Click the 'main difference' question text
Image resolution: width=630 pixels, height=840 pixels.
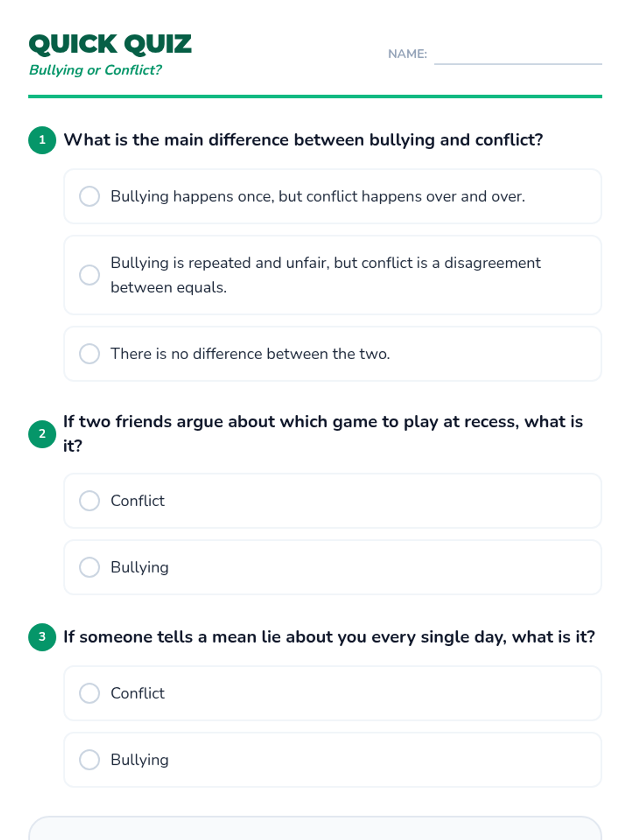[x=303, y=140]
